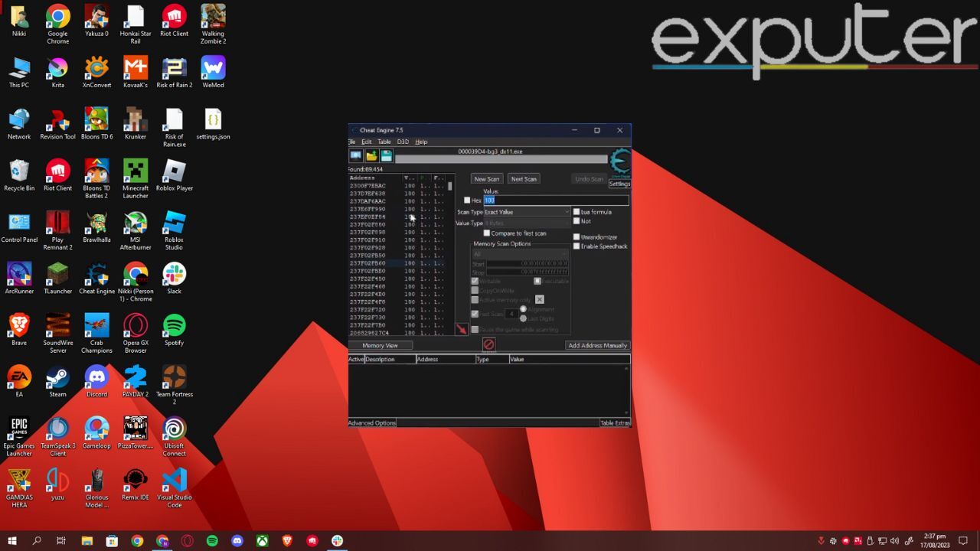Select the Cheat Engine desktop shortcut
980x551 pixels.
click(96, 279)
